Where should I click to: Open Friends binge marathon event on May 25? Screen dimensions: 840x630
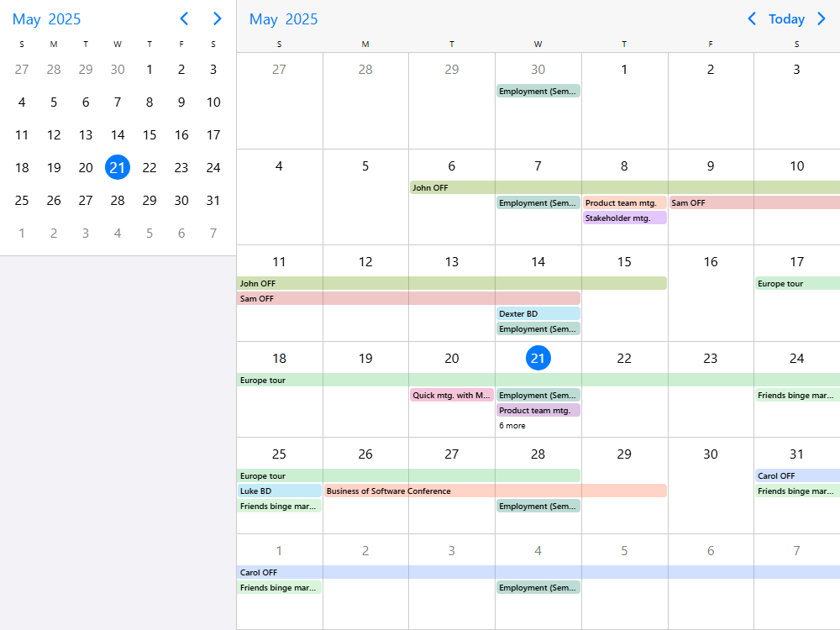(279, 506)
